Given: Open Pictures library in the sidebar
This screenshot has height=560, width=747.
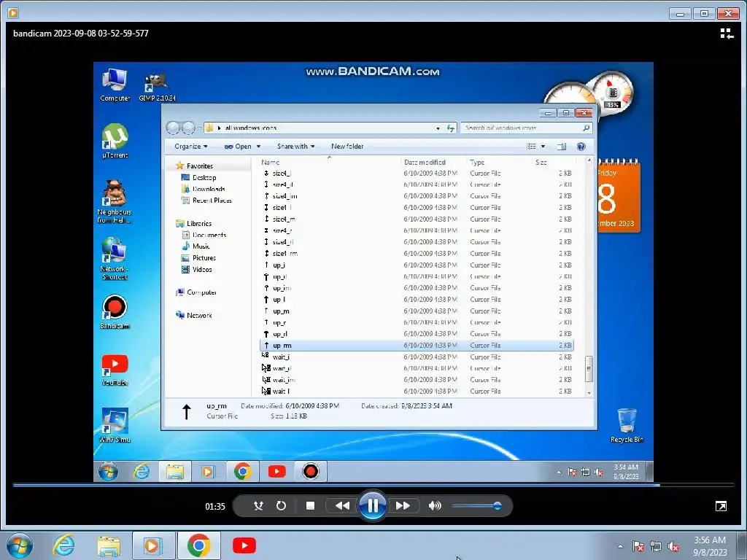Looking at the screenshot, I should tap(198, 257).
